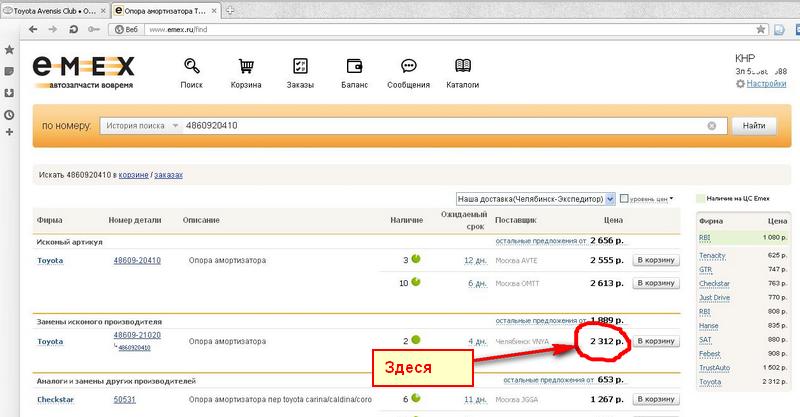
Task: Open the Сообщения speech bubble icon
Action: coord(408,68)
